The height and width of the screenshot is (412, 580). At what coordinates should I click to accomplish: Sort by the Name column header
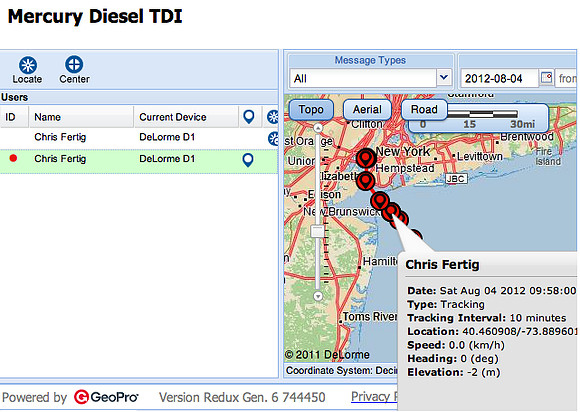click(81, 117)
